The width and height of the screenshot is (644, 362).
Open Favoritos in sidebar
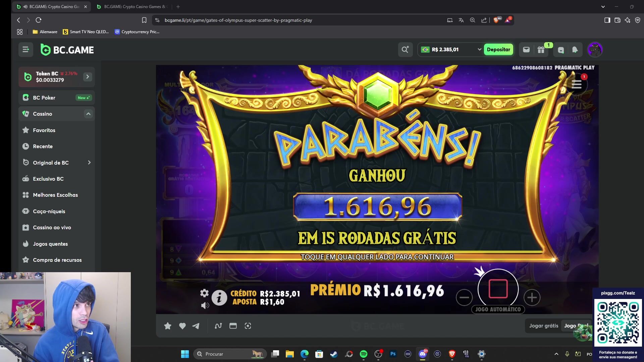point(57,130)
